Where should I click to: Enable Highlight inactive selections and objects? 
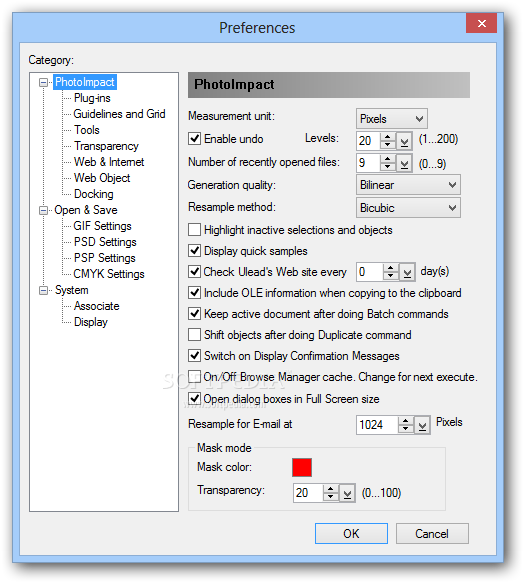(195, 230)
